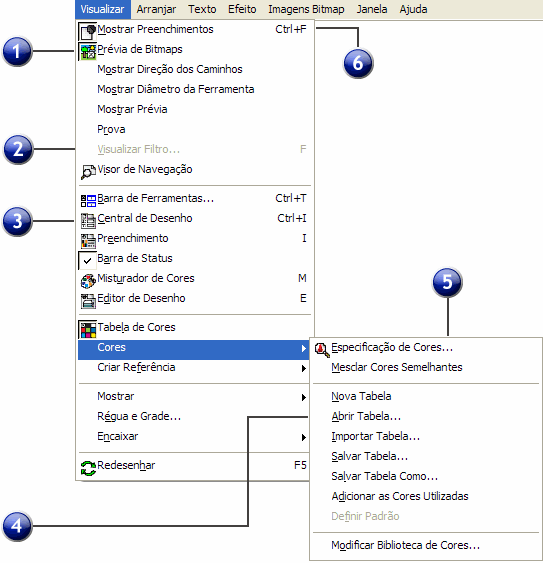Image resolution: width=543 pixels, height=563 pixels.
Task: Click the Prévia de Bitmaps icon
Action: (x=88, y=51)
